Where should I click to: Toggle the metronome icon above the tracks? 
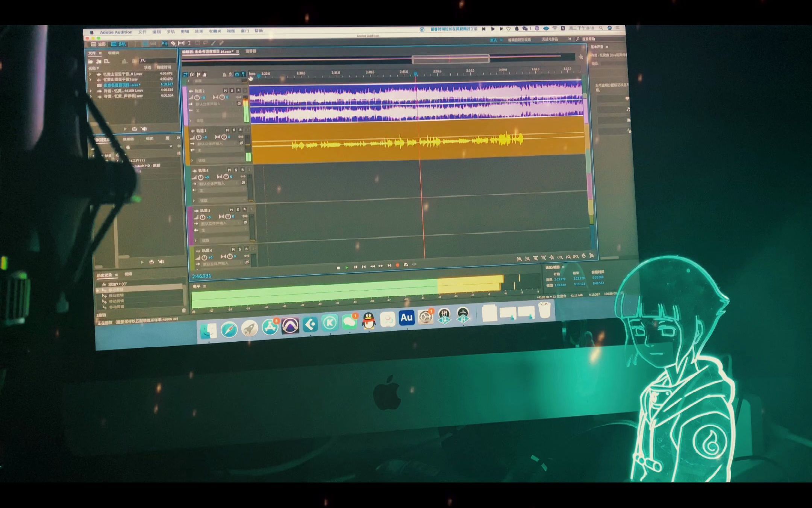click(x=224, y=75)
